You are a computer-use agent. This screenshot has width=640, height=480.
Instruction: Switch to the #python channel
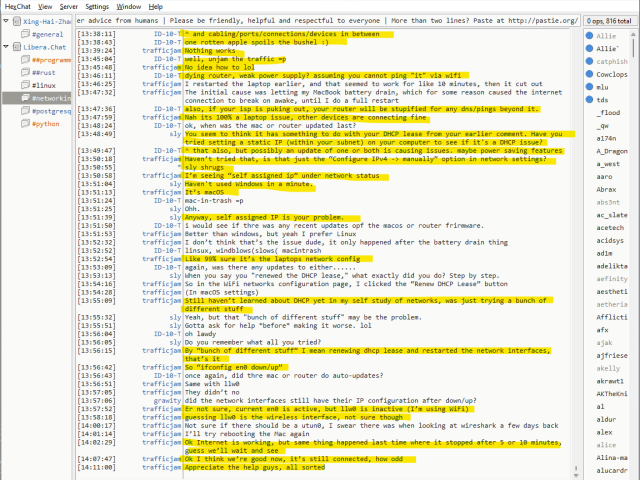45,124
